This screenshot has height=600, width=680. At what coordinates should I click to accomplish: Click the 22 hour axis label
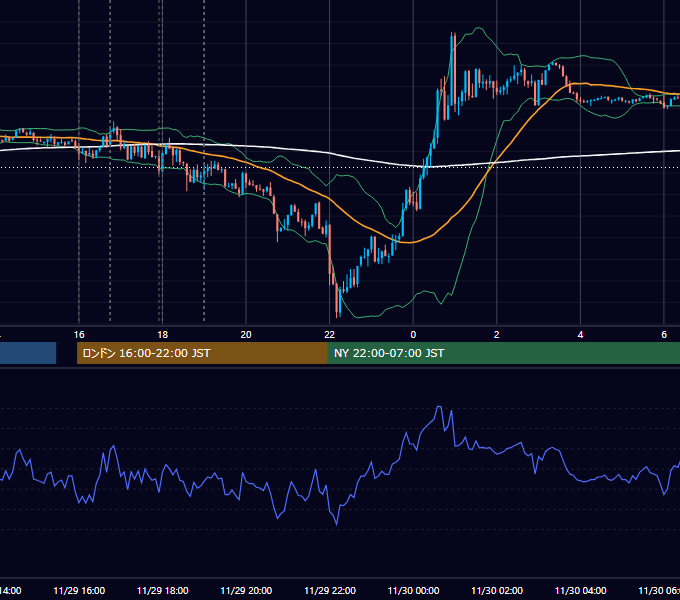point(330,335)
